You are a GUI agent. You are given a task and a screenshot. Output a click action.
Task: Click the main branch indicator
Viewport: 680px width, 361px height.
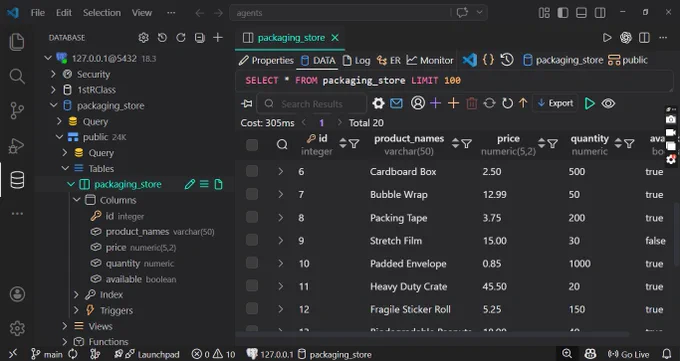point(47,354)
